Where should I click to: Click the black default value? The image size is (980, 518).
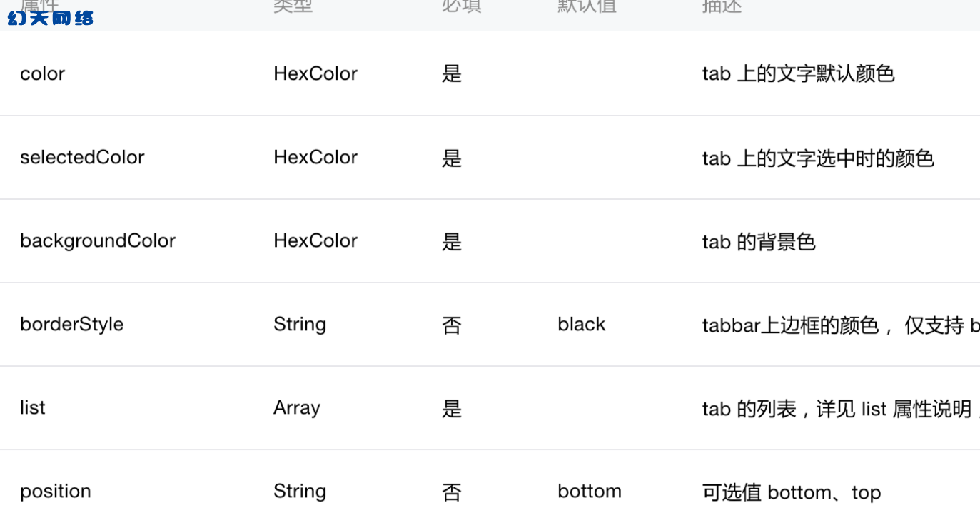582,324
